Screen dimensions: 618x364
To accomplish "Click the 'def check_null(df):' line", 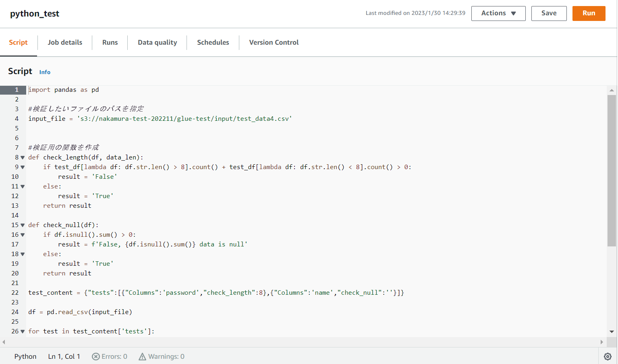I will [x=63, y=225].
